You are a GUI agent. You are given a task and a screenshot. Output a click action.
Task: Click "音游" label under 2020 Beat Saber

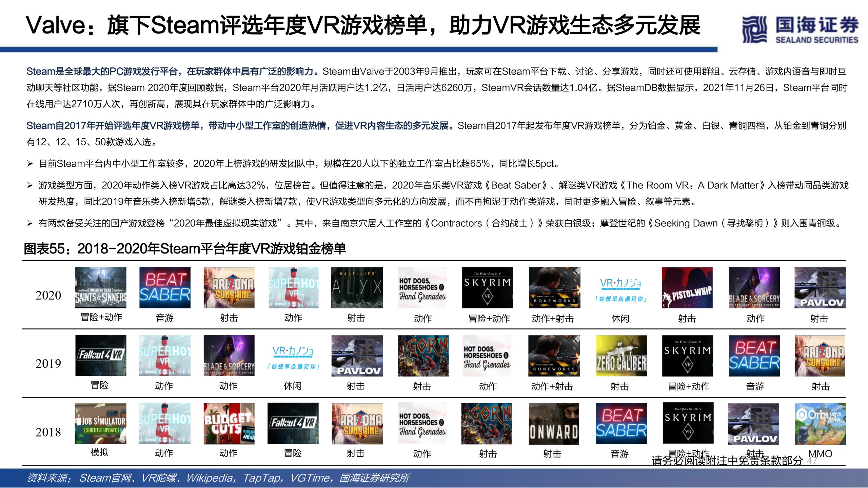(165, 318)
